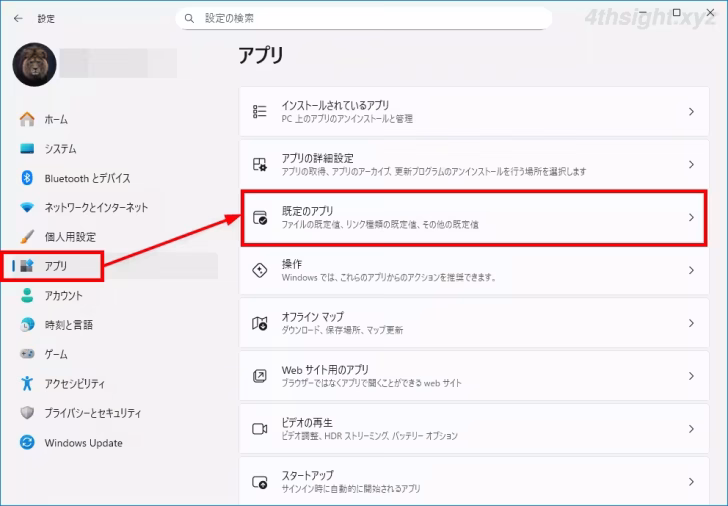Click the アプリ sidebar icon
The image size is (728, 506).
(x=27, y=266)
